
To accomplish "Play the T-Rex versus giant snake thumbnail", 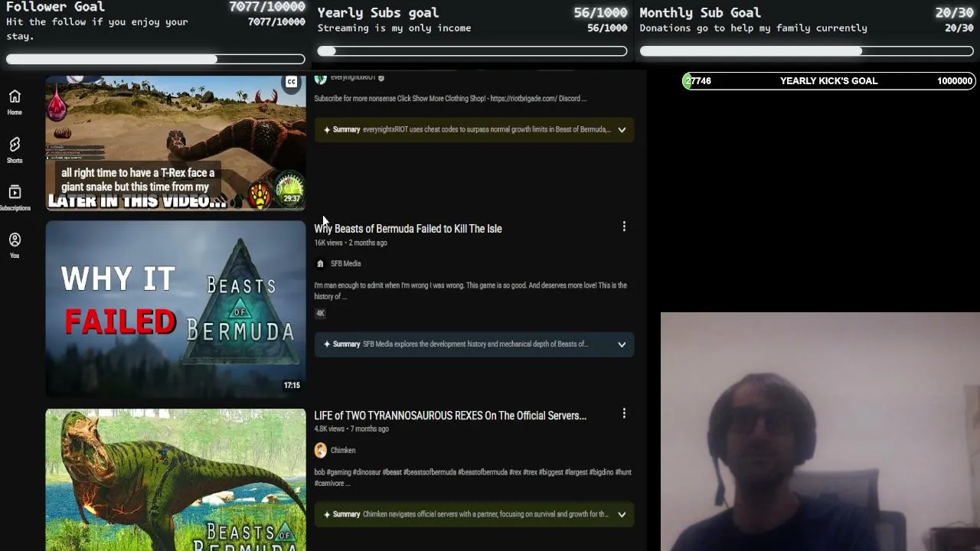I will [175, 142].
